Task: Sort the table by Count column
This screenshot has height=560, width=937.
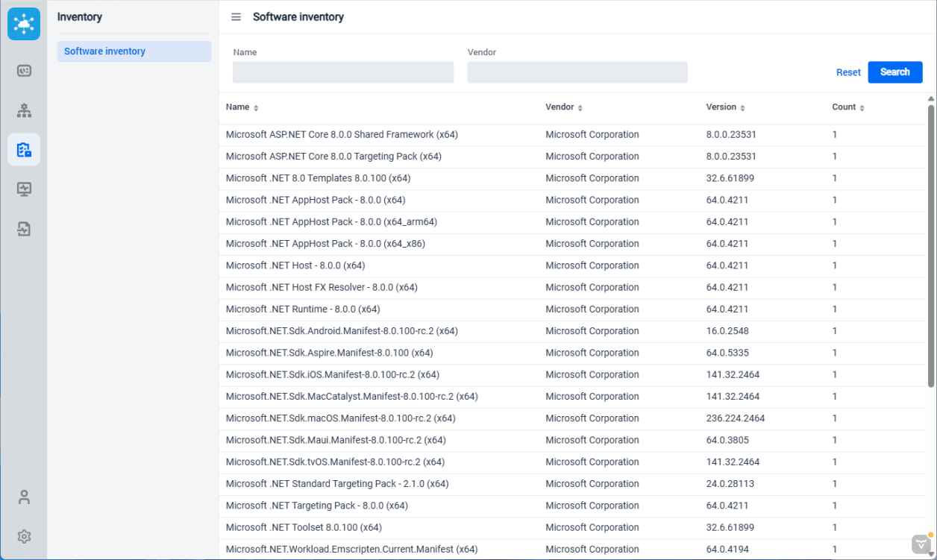Action: click(862, 108)
